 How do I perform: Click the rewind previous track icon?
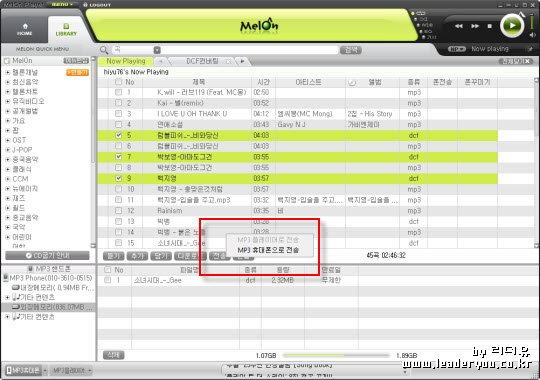[458, 26]
